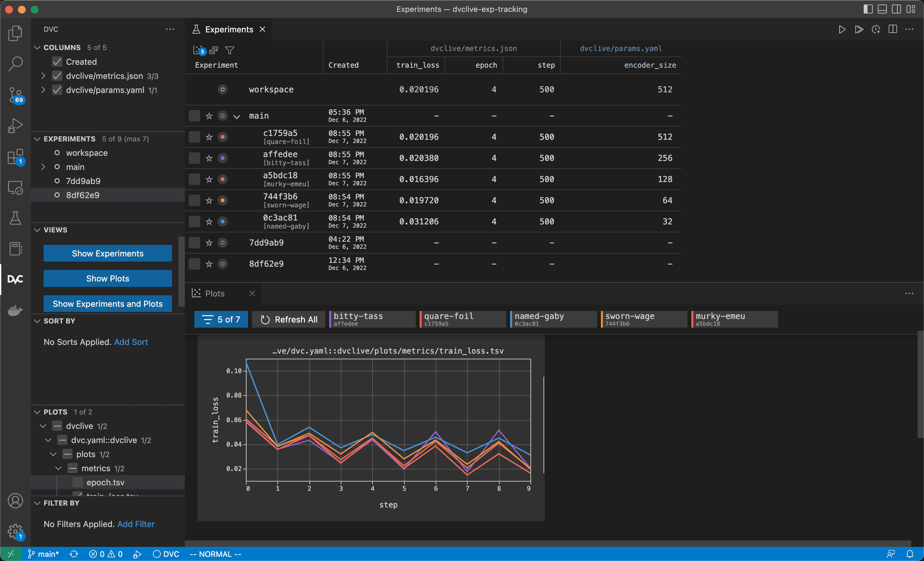Check the epoch.tsv plot checkbox
This screenshot has width=924, height=561.
[x=78, y=482]
